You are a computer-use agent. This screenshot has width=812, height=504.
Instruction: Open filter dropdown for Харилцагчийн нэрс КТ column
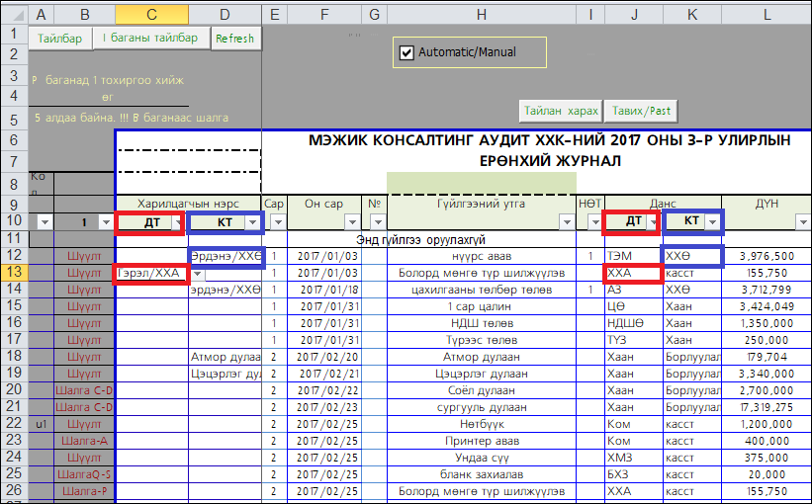tap(251, 223)
